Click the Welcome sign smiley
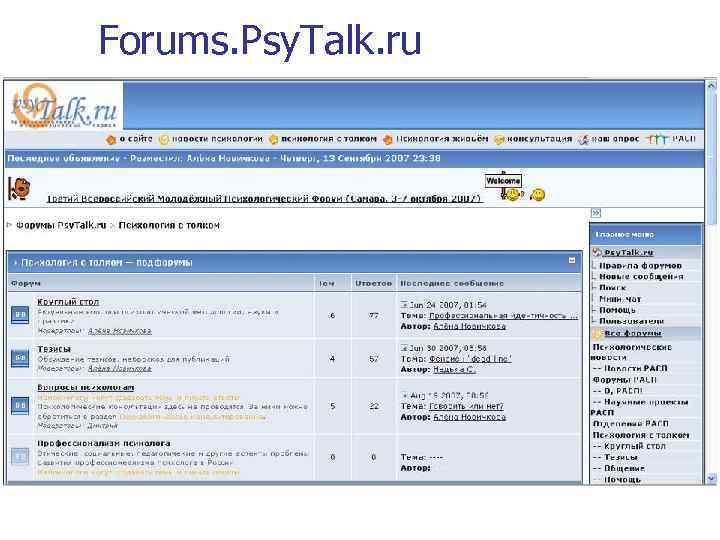Screen dimensions: 720x540 click(x=504, y=186)
